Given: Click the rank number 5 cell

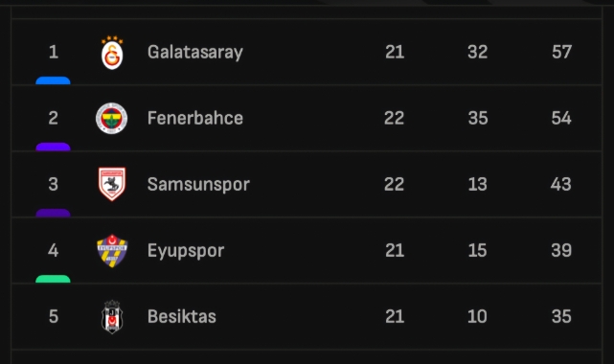Looking at the screenshot, I should [54, 317].
